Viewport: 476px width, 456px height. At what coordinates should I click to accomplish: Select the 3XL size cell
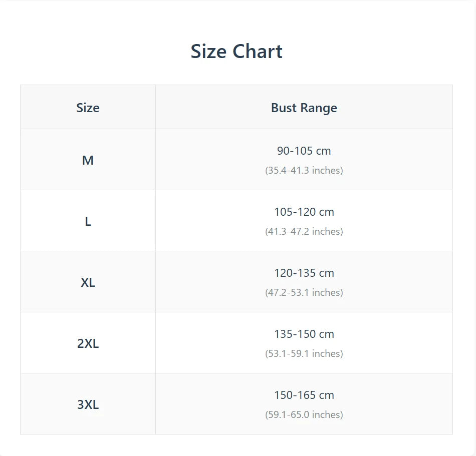[88, 404]
